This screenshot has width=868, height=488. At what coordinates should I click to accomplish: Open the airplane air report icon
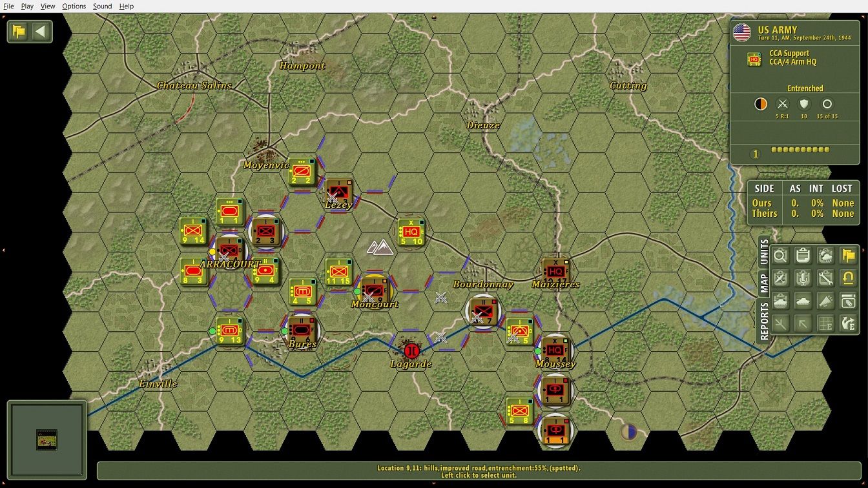coord(780,279)
